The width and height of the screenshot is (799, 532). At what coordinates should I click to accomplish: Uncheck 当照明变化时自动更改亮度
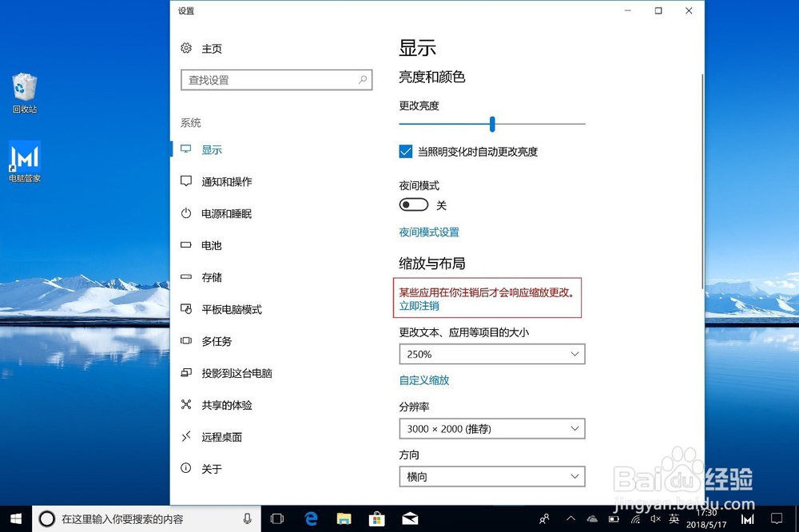pos(403,152)
